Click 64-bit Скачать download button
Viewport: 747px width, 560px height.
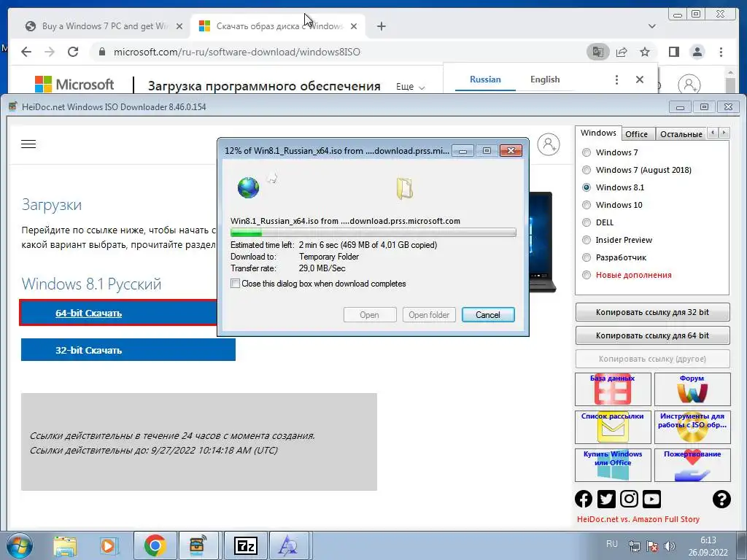click(x=119, y=313)
